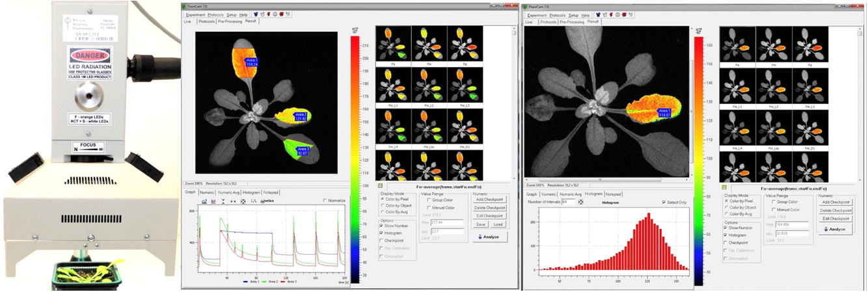868x292 pixels.
Task: Toggle the Select Only checkbox in histogram panel
Action: [663, 202]
